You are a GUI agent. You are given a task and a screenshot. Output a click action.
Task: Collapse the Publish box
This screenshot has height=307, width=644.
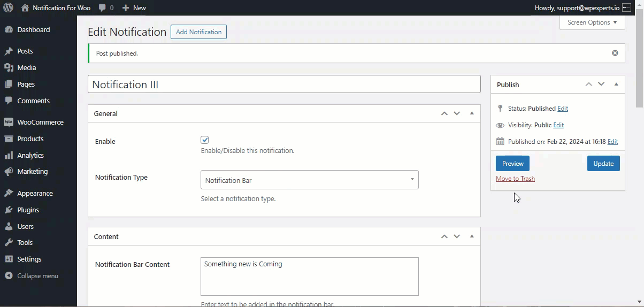coord(616,85)
